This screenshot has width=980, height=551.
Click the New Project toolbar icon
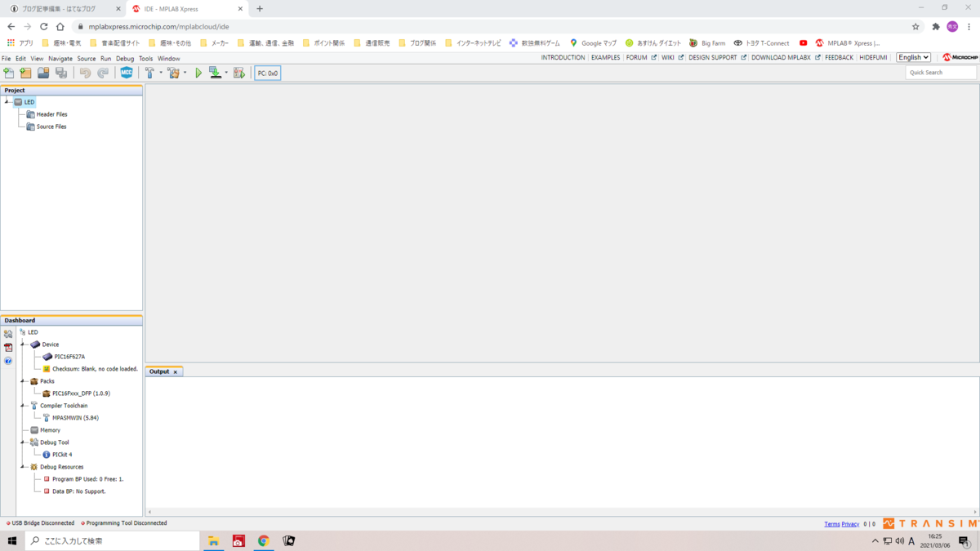click(26, 73)
